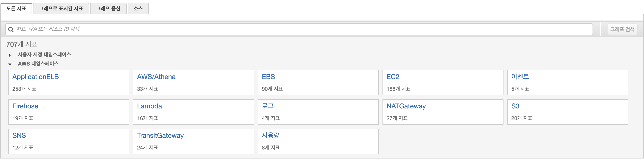This screenshot has height=160, width=644.
Task: Open TransitGateway namespace card
Action: 194,142
